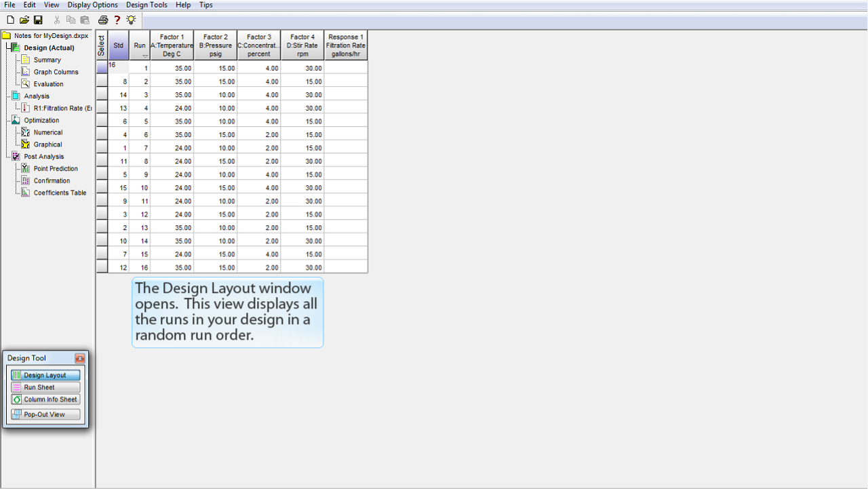Click the Filtration Rate response cell for run 9

point(346,174)
